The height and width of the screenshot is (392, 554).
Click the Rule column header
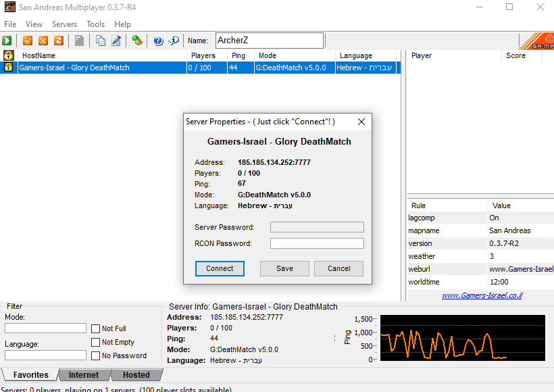coord(447,205)
